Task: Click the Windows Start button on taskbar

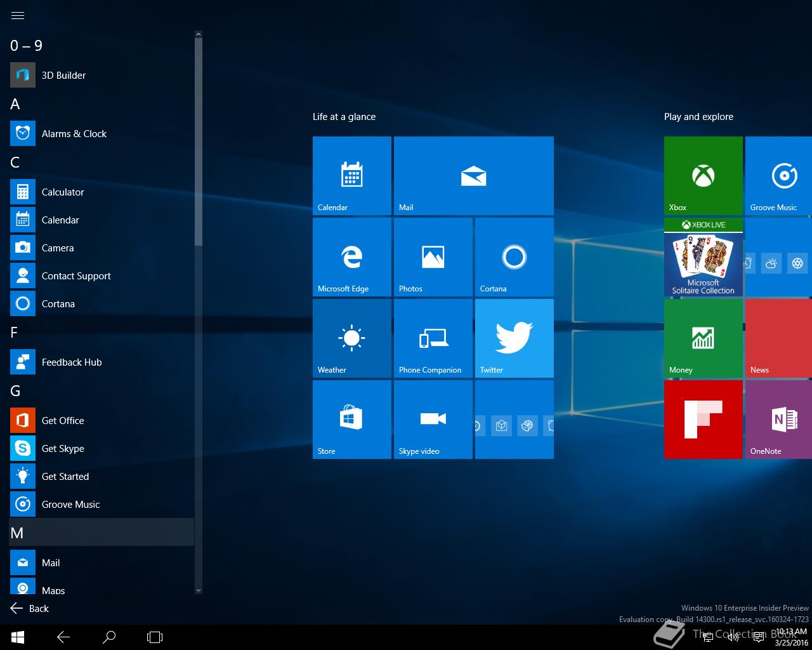Action: click(18, 637)
